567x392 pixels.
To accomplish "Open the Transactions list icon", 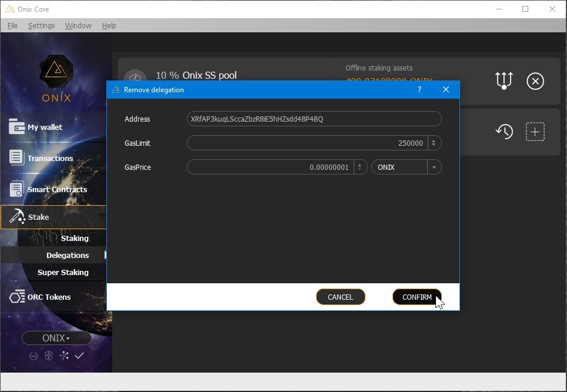I will click(16, 158).
